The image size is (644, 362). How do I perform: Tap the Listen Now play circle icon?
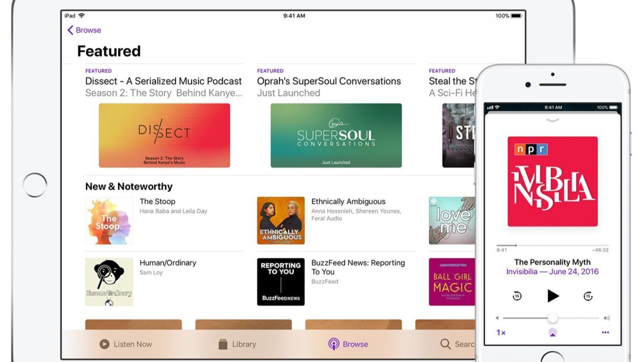(x=105, y=344)
